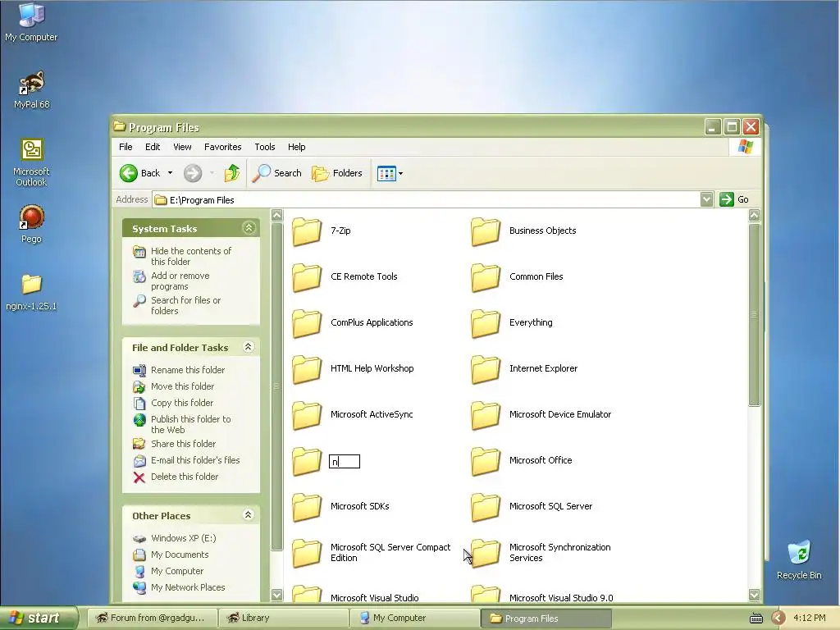Select the CE Remote Tools folder icon
840x630 pixels.
(x=307, y=277)
